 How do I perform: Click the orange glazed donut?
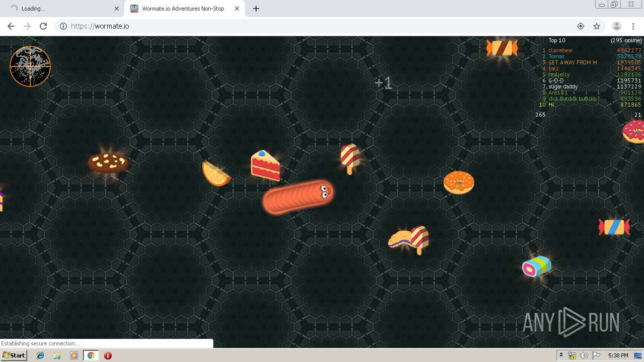459,183
